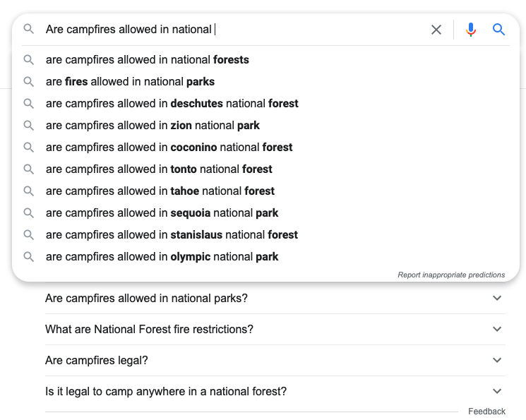Screen dimensions: 526x420
Task: Expand 'Are campfires allowed in national parks?' question
Action: [497, 298]
